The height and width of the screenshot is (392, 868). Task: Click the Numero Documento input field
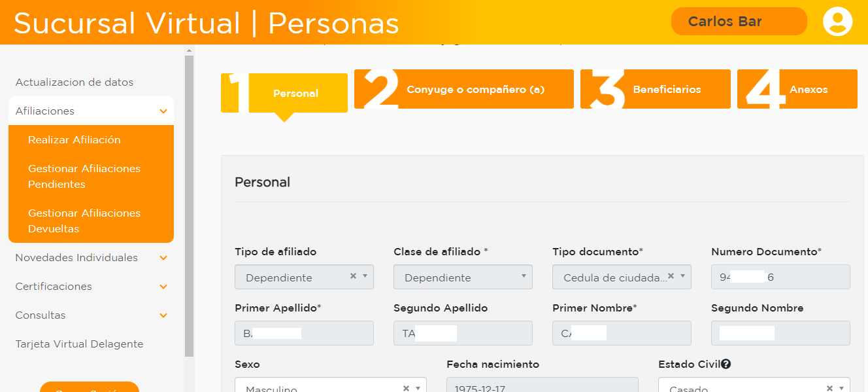pyautogui.click(x=780, y=277)
